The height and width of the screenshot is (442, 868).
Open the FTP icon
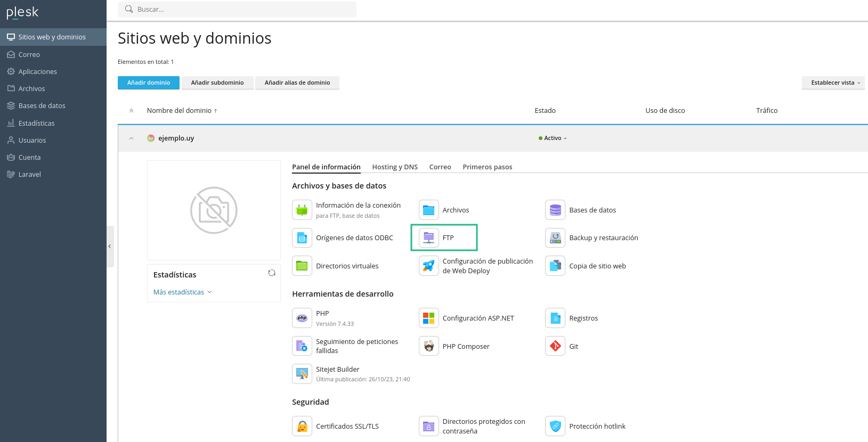428,238
